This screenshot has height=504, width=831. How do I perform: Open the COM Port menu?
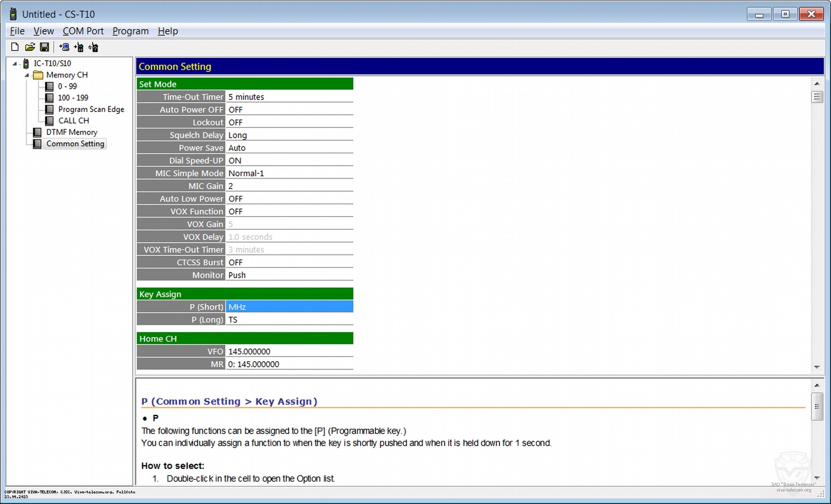(x=83, y=31)
